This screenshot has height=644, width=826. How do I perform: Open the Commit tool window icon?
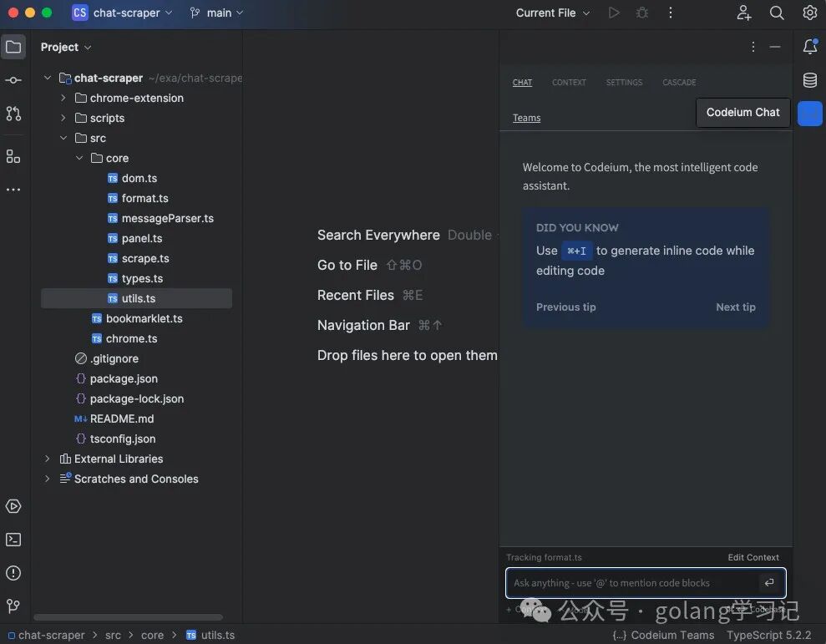click(x=13, y=80)
